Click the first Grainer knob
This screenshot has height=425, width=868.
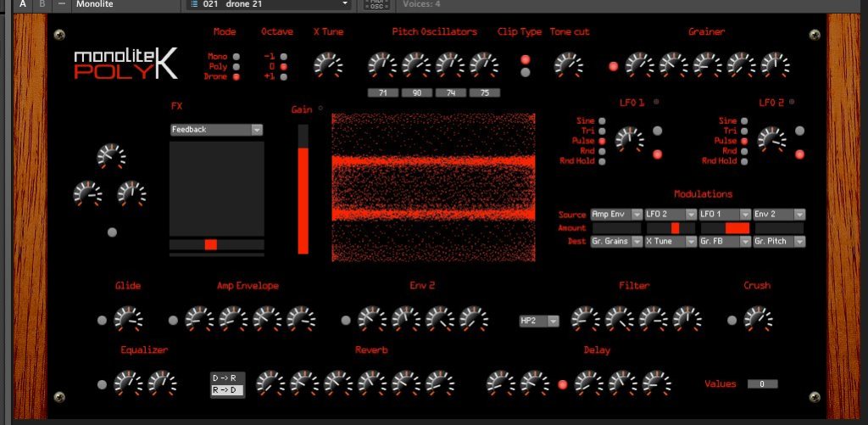[x=639, y=64]
